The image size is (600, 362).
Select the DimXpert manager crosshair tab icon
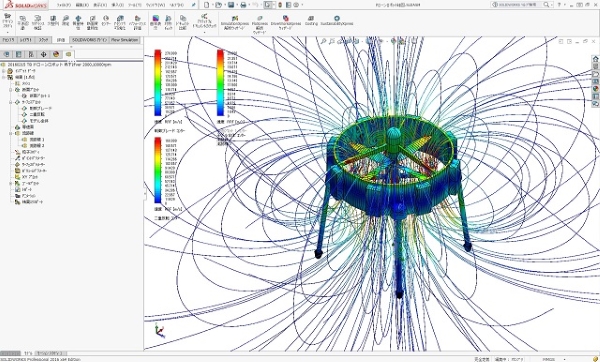[x=43, y=54]
